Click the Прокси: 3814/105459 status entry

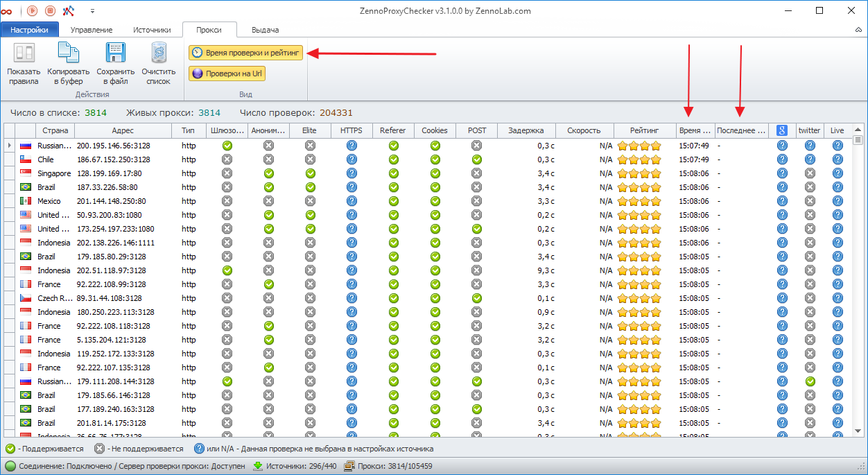pos(388,466)
